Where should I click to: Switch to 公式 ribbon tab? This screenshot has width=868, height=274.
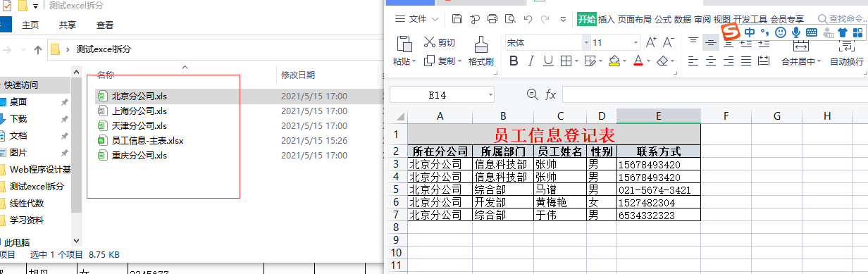click(x=662, y=19)
